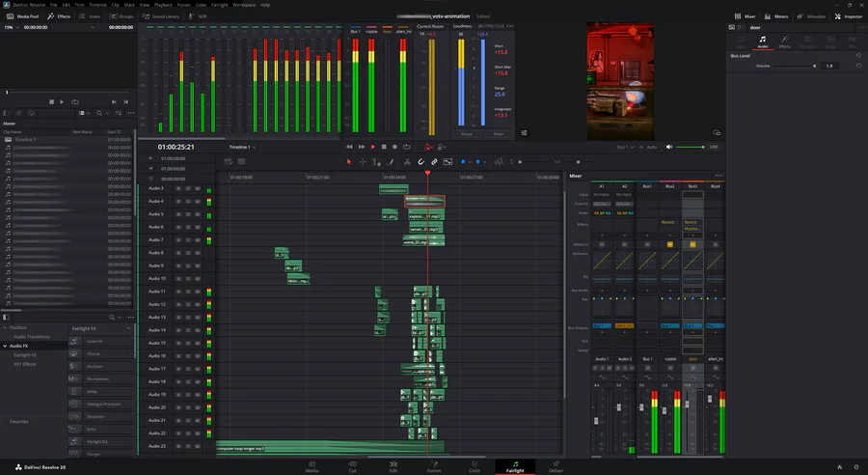Open the Fairlight menu

tap(219, 5)
